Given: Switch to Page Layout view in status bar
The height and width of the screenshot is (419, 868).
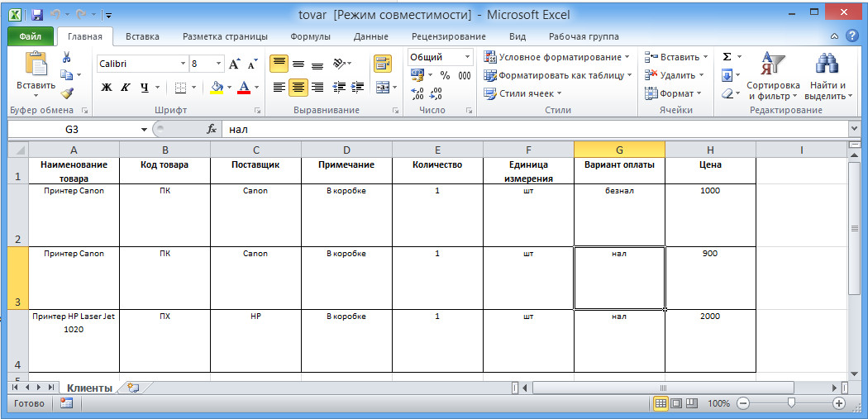Looking at the screenshot, I should (676, 403).
